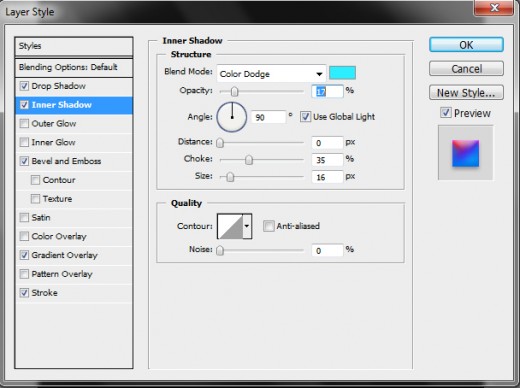Toggle the Drop Shadow checkbox
This screenshot has height=388, width=520.
[24, 86]
